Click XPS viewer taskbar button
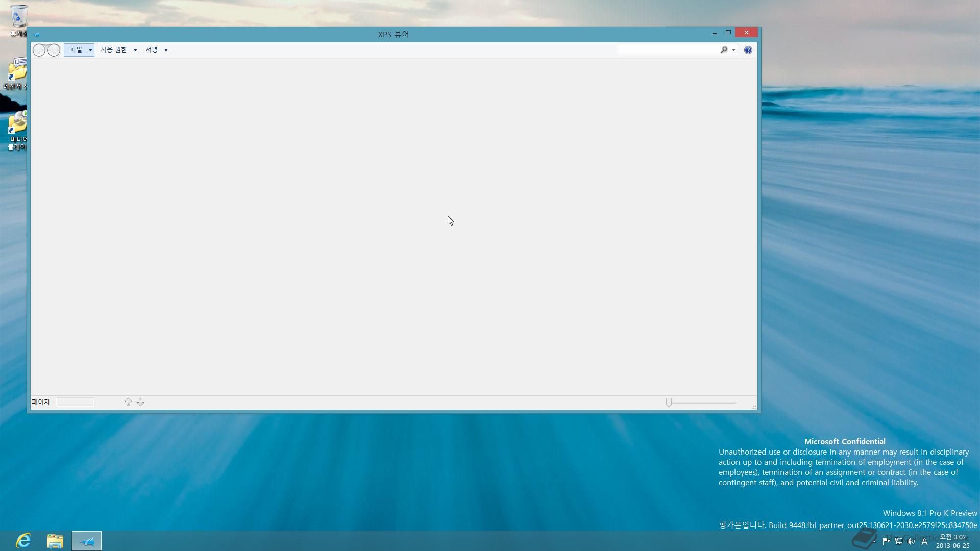 click(x=87, y=541)
